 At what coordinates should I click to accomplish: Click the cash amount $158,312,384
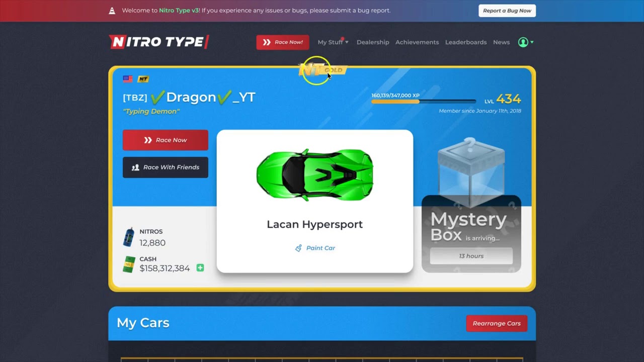coord(165,268)
